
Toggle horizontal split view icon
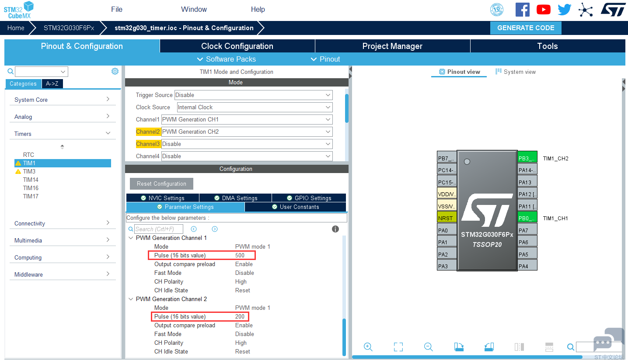click(x=549, y=347)
